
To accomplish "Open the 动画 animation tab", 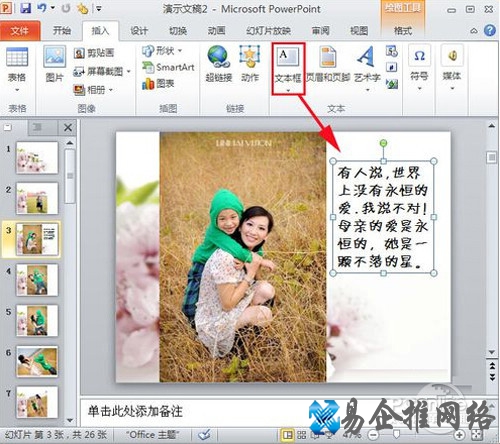I will point(217,31).
